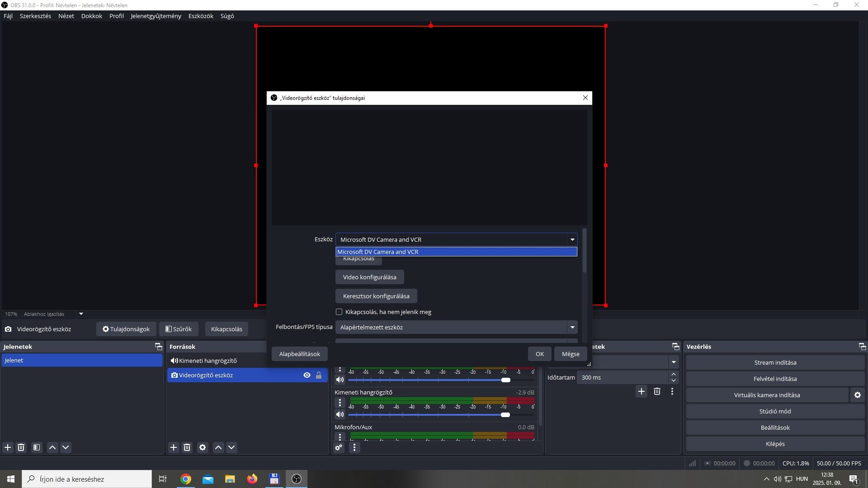Click Video konfigurálása button
Image resolution: width=868 pixels, height=488 pixels.
(x=370, y=277)
